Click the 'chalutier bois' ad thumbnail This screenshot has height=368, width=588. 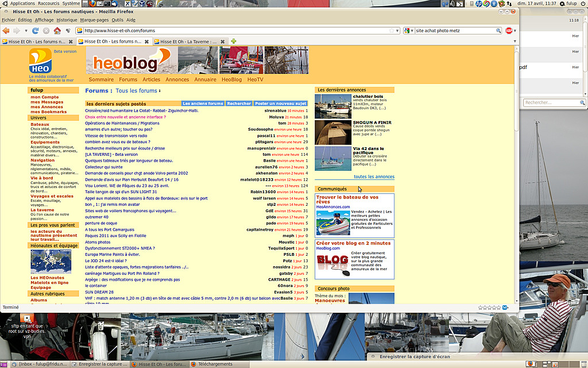[x=333, y=106]
